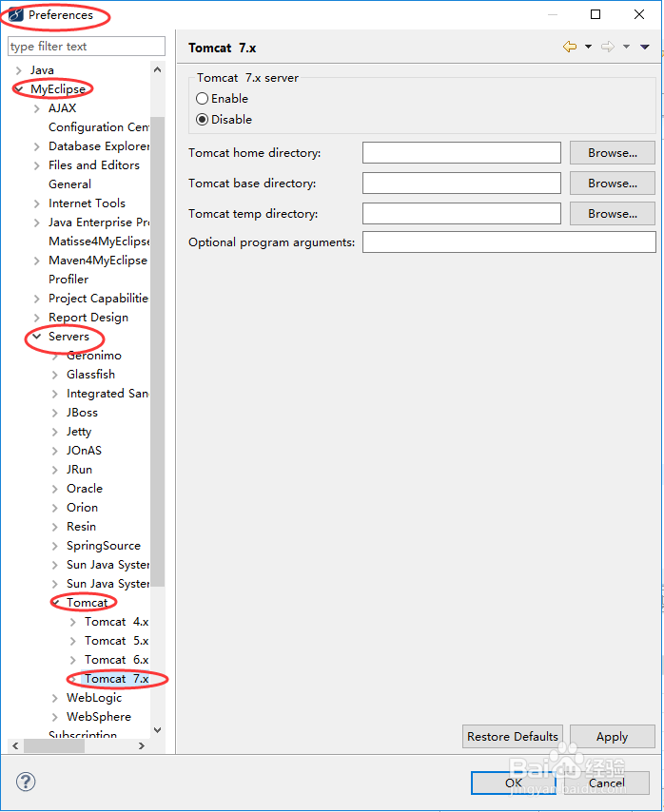Image resolution: width=664 pixels, height=812 pixels.
Task: Click the type filter text box
Action: click(x=87, y=46)
